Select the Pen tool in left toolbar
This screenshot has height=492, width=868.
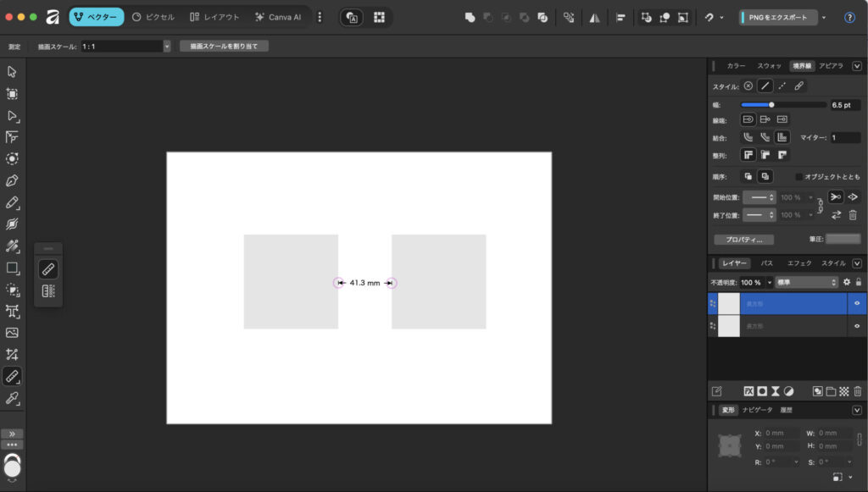point(12,180)
